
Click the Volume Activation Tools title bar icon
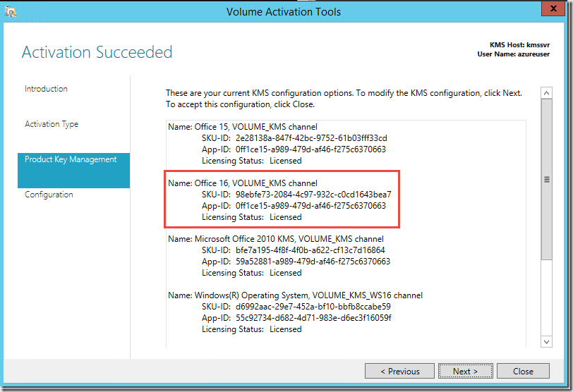pos(11,11)
